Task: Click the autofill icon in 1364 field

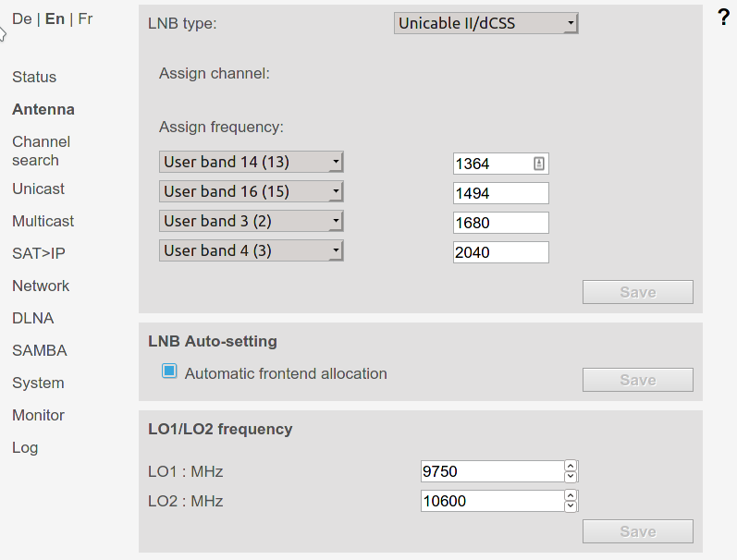Action: (x=539, y=164)
